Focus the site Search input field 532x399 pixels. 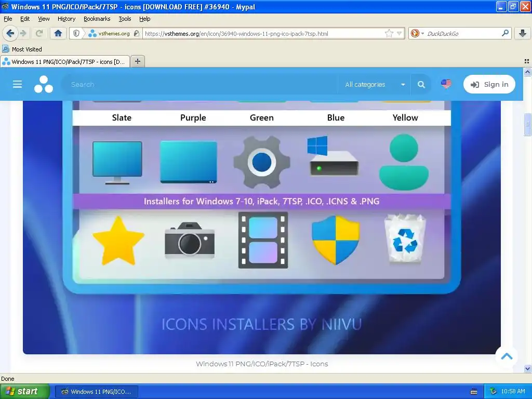coord(200,85)
